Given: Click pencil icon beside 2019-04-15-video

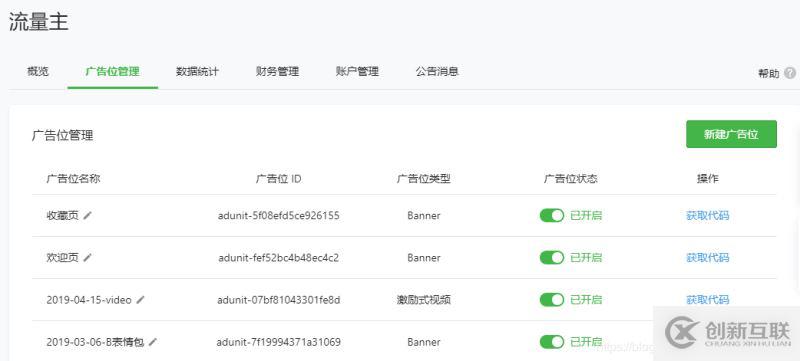Looking at the screenshot, I should tap(140, 300).
